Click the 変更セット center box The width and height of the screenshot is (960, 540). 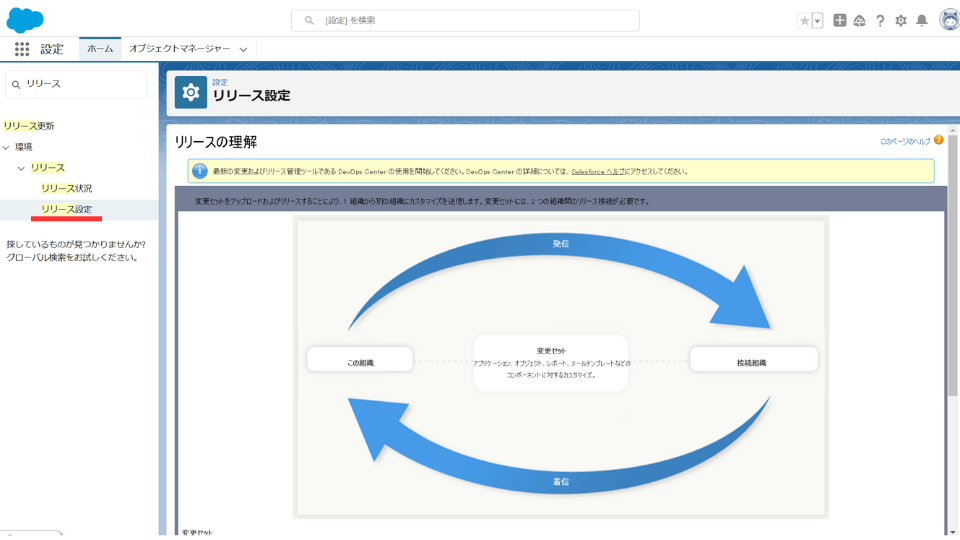point(551,362)
